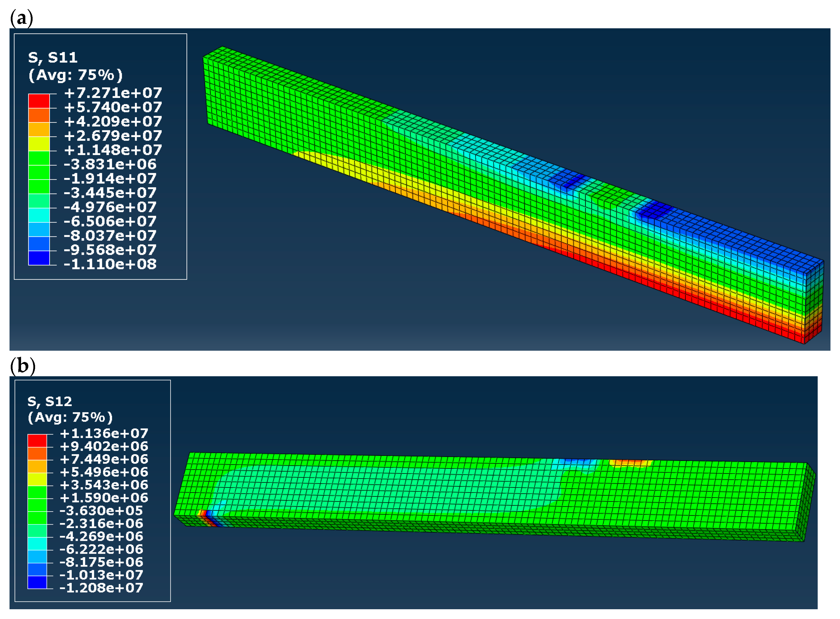Click the dark blue swatch in S12 legend

pos(37,582)
